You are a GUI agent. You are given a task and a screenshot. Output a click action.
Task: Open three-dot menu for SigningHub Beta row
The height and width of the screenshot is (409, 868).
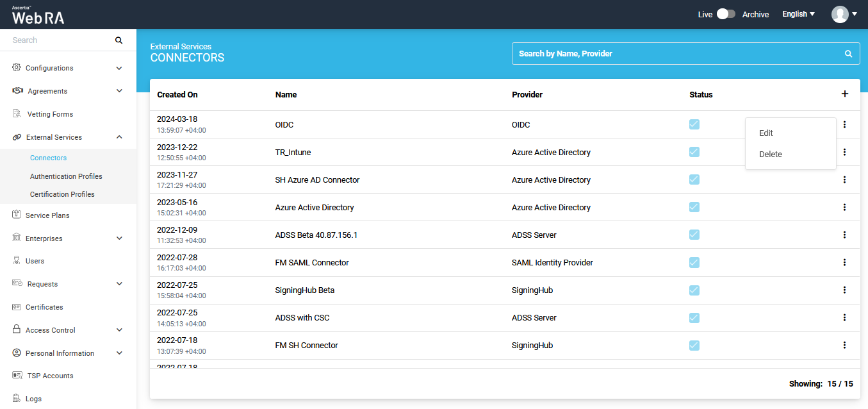click(844, 290)
